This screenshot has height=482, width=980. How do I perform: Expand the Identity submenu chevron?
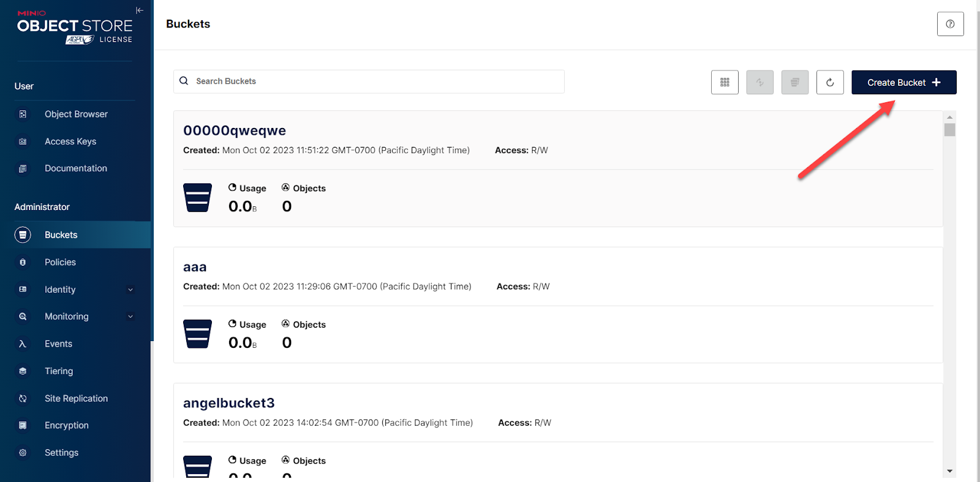coord(130,290)
